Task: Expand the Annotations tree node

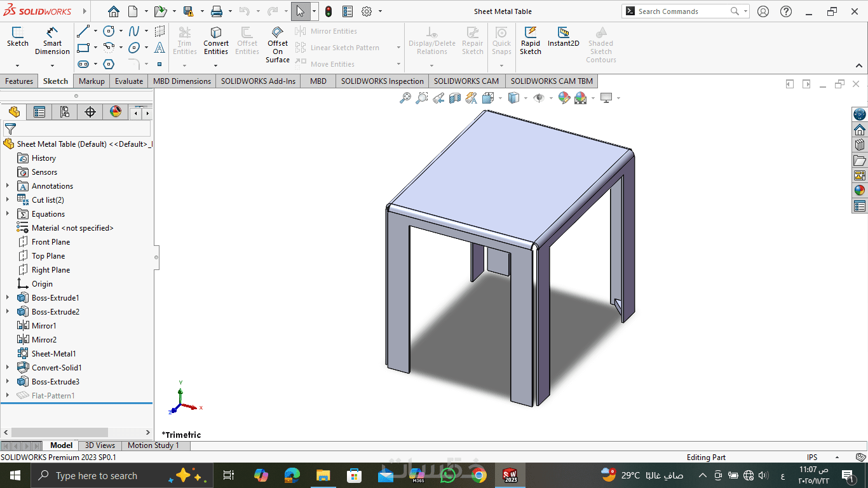Action: [x=8, y=186]
